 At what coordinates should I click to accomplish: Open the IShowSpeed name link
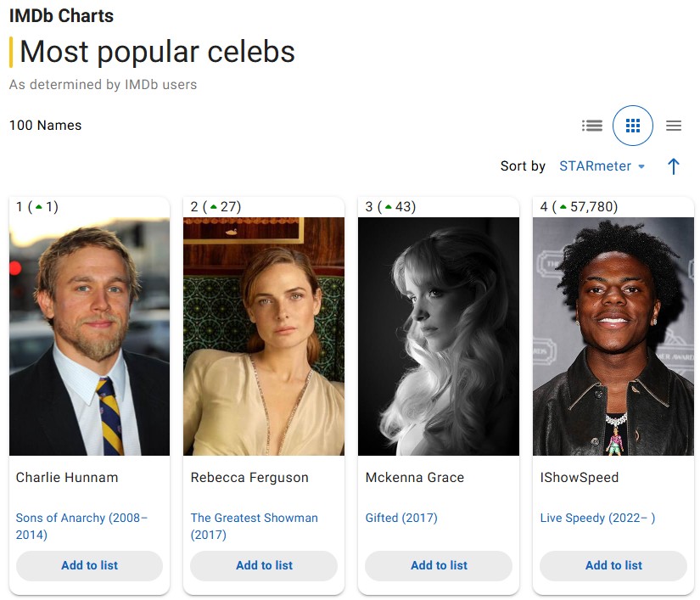coord(580,478)
